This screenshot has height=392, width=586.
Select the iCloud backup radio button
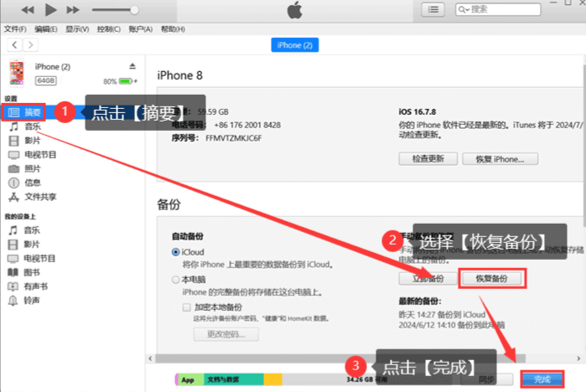click(175, 252)
